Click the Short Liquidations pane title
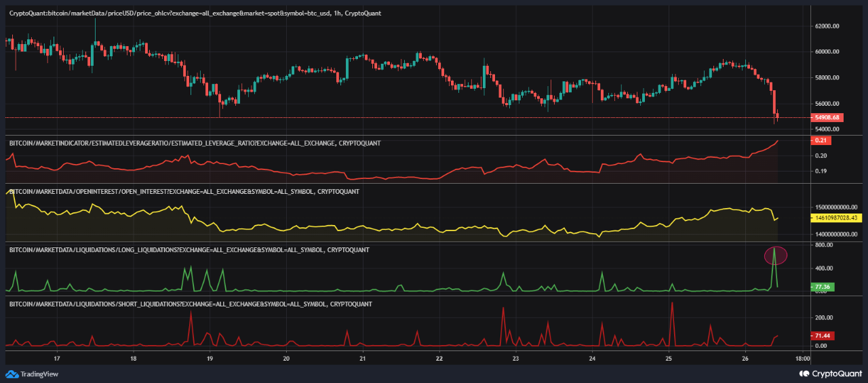The width and height of the screenshot is (868, 383). pos(191,304)
